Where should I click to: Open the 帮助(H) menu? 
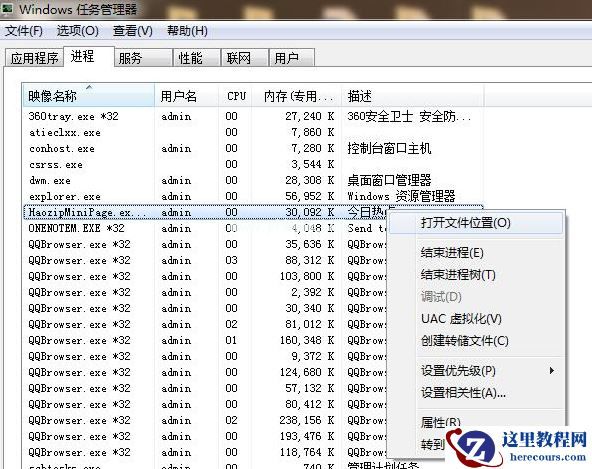click(x=187, y=31)
